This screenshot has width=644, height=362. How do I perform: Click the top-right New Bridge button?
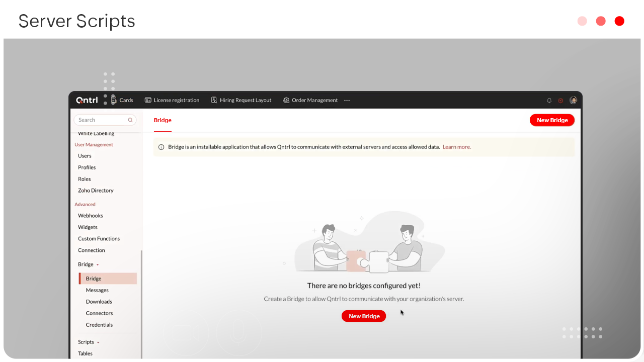(x=552, y=120)
